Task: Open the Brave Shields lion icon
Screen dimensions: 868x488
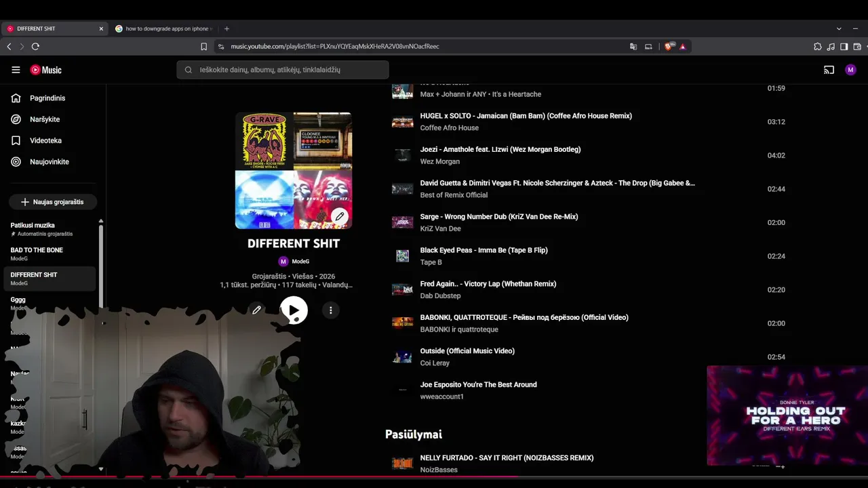Action: 669,46
